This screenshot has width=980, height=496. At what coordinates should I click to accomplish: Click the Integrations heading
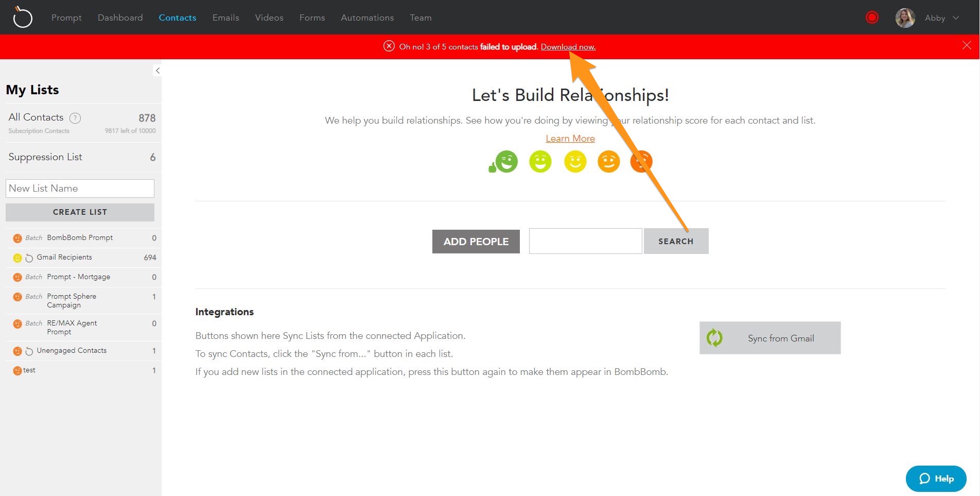coord(224,312)
